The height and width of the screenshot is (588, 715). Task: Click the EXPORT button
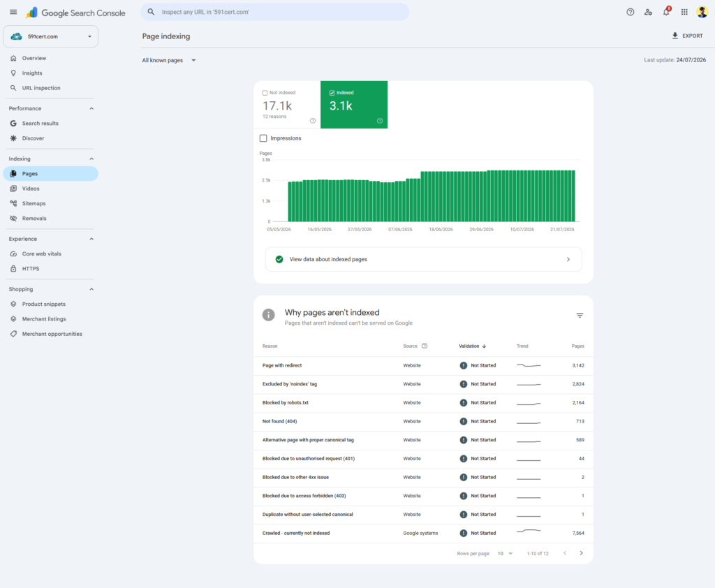click(687, 36)
